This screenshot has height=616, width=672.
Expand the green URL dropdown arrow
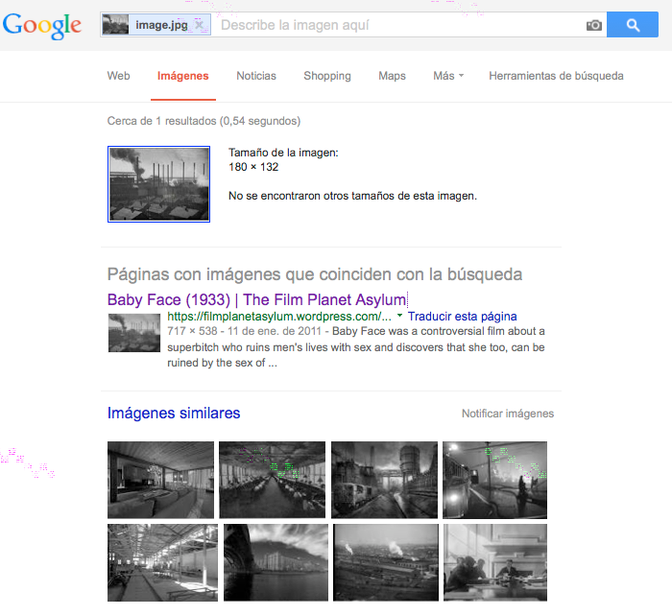coord(399,316)
